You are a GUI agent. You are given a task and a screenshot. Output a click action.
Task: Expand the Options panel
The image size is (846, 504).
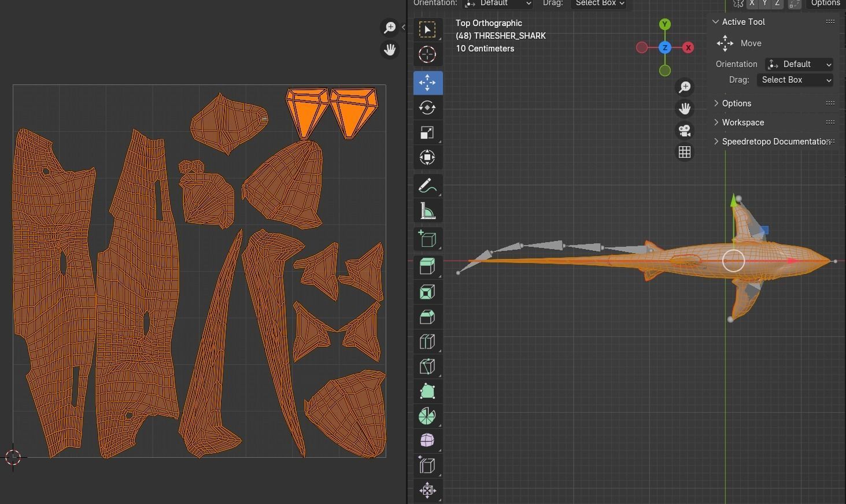pyautogui.click(x=716, y=103)
